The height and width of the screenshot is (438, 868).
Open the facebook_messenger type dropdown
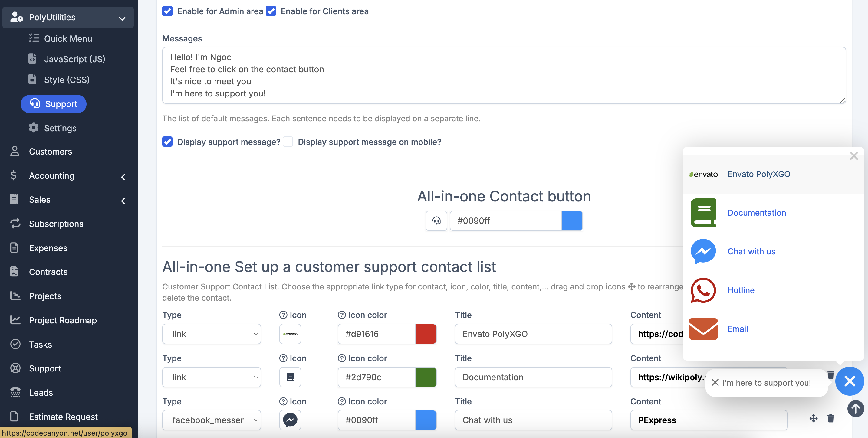coord(211,420)
